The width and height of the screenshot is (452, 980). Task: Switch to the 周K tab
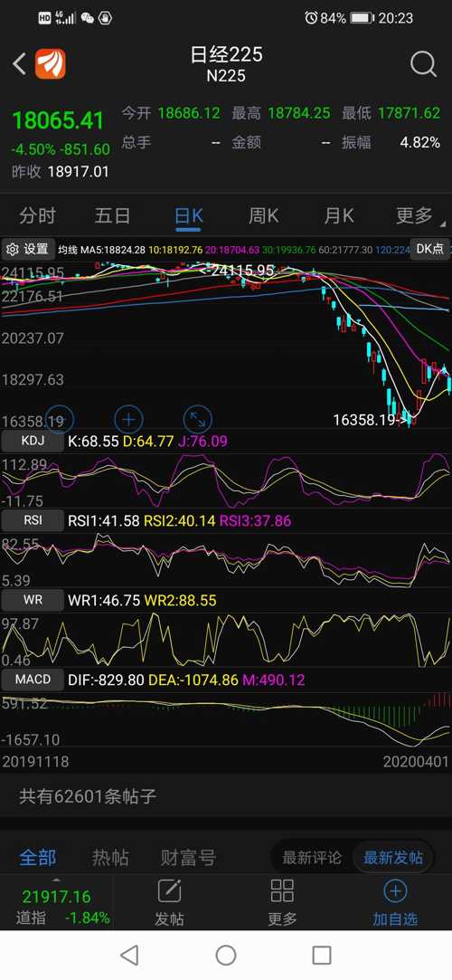tap(263, 215)
